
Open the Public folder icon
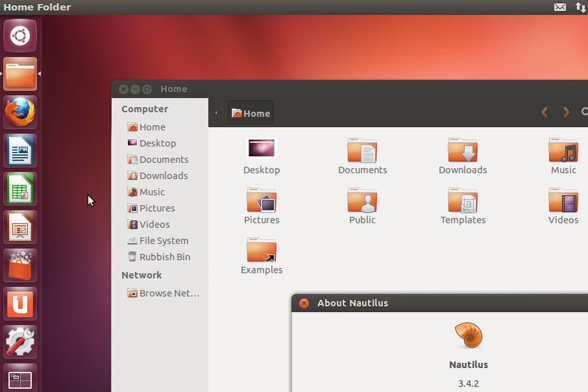click(x=362, y=200)
